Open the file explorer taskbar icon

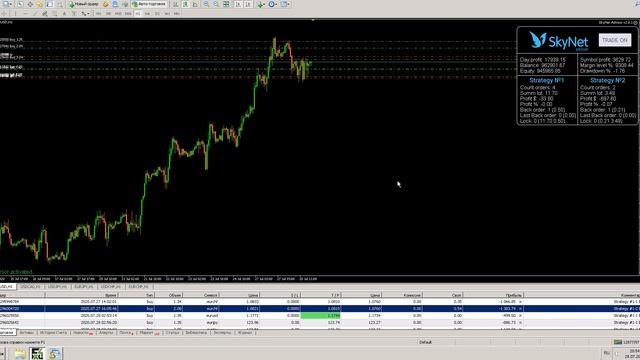pyautogui.click(x=20, y=353)
